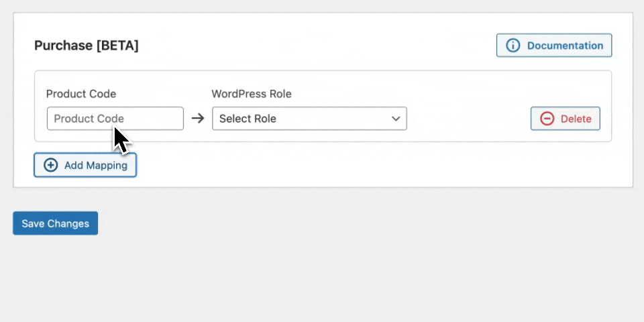Viewport: 644px width, 322px height.
Task: Click the 'Product Code' placeholder text
Action: tap(89, 119)
